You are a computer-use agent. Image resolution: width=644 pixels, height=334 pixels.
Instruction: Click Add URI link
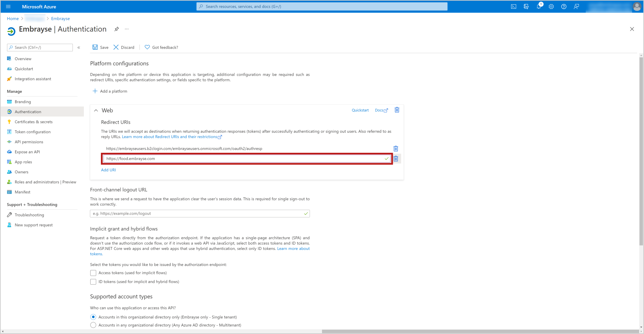(x=108, y=170)
